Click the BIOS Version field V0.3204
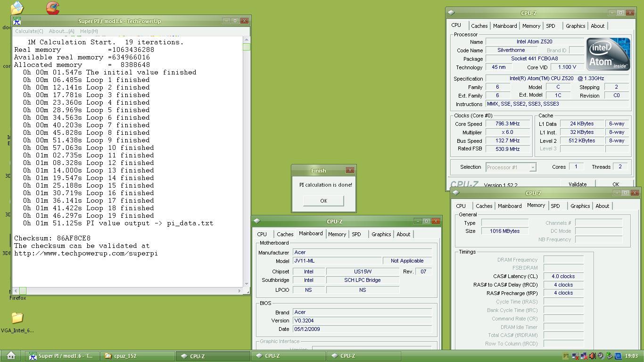 coord(362,321)
